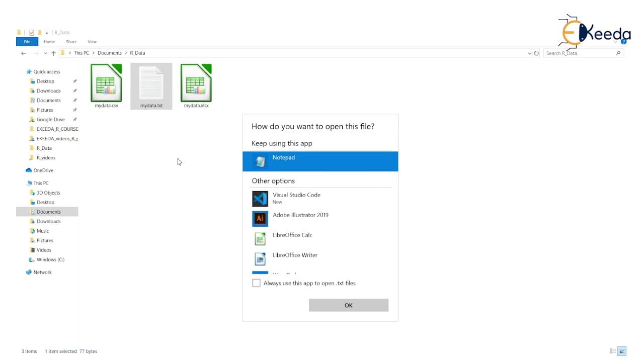Open EKEEDA_videos_R folder in Quick access
This screenshot has width=644, height=362.
point(53,139)
